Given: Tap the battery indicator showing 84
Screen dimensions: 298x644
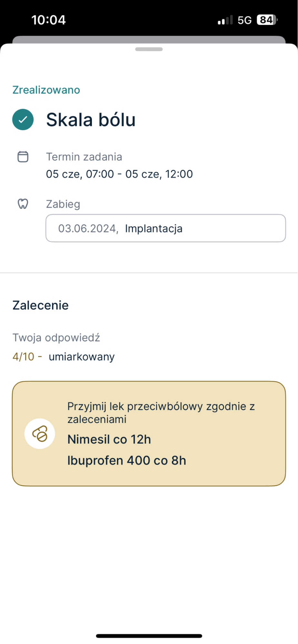Looking at the screenshot, I should [267, 20].
